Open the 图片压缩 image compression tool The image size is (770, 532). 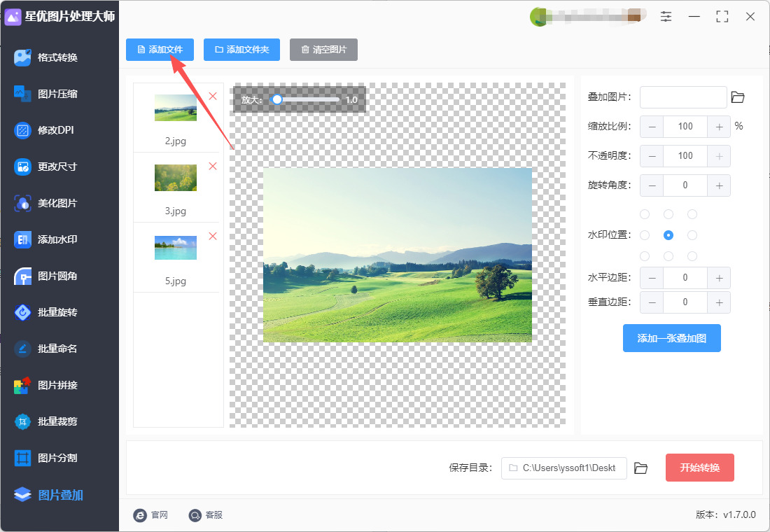(x=46, y=94)
